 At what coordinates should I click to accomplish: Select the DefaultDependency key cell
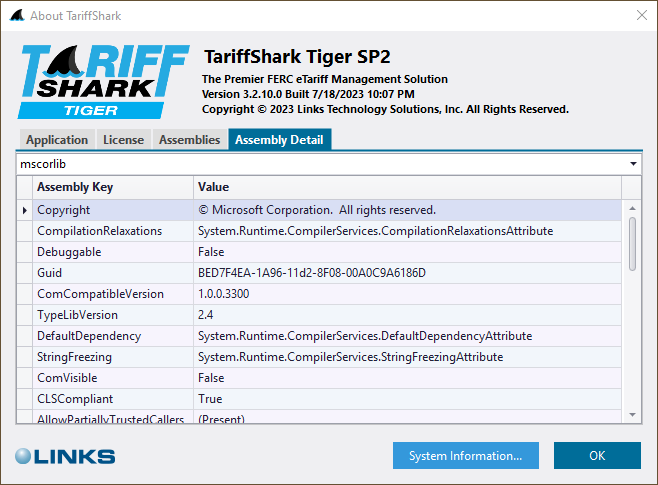pyautogui.click(x=113, y=336)
